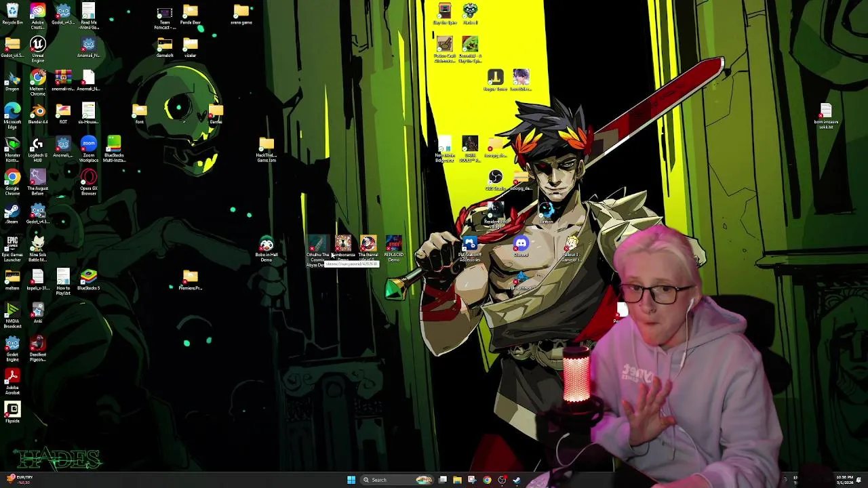The image size is (868, 488).
Task: Select the Dragon desktop shortcut
Action: click(12, 81)
